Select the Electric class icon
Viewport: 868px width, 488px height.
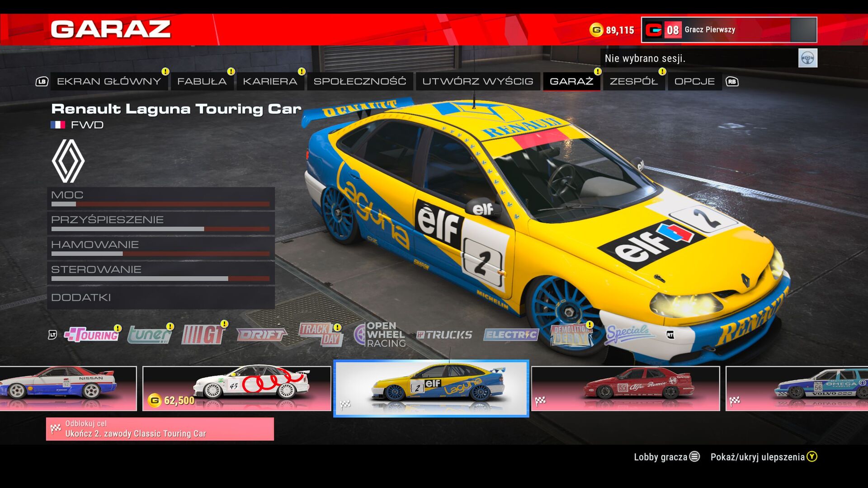point(511,335)
